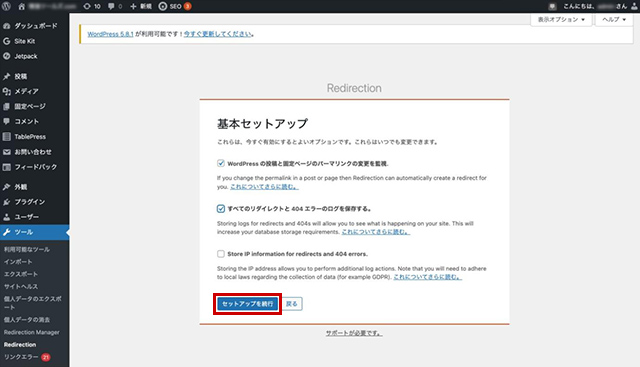Click the Jetpack icon in sidebar

(x=7, y=56)
